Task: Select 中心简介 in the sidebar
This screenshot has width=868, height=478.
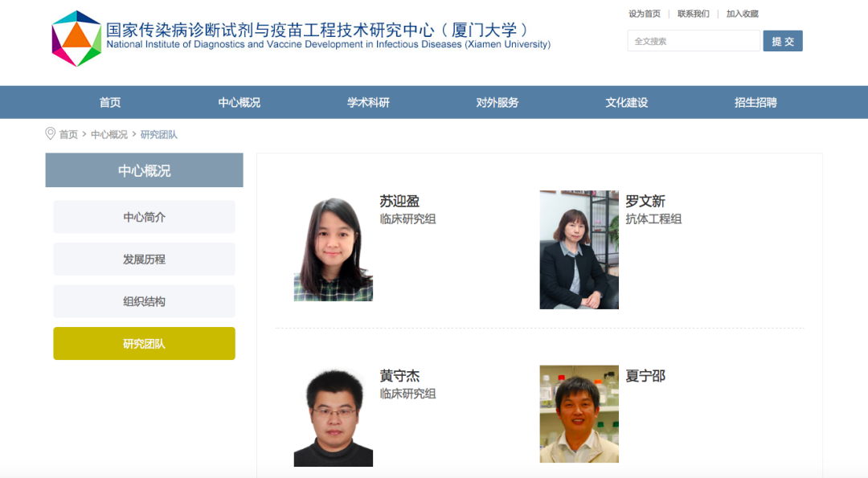Action: pyautogui.click(x=144, y=217)
